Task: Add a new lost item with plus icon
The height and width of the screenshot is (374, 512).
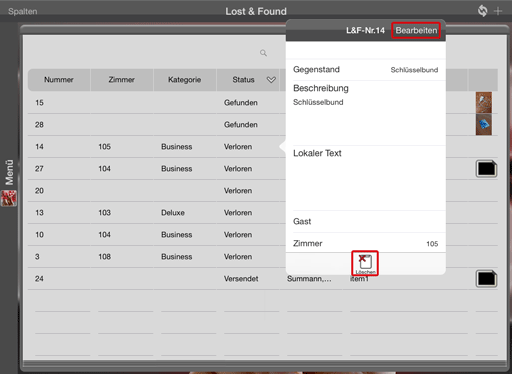Action: click(x=498, y=11)
